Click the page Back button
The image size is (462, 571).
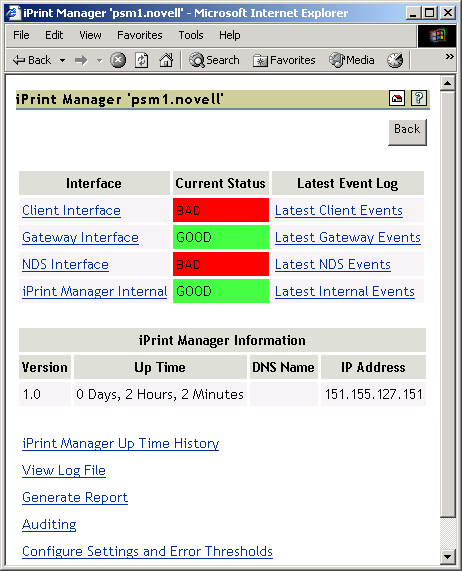click(x=407, y=132)
